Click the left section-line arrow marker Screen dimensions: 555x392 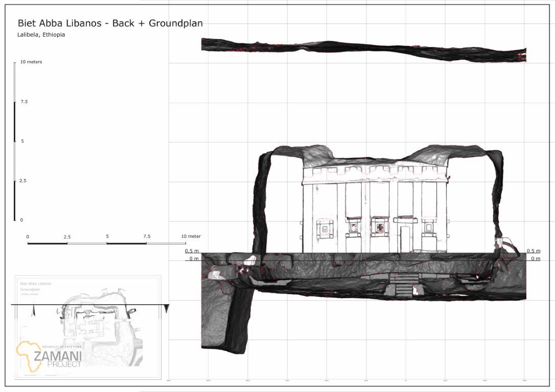(33, 309)
